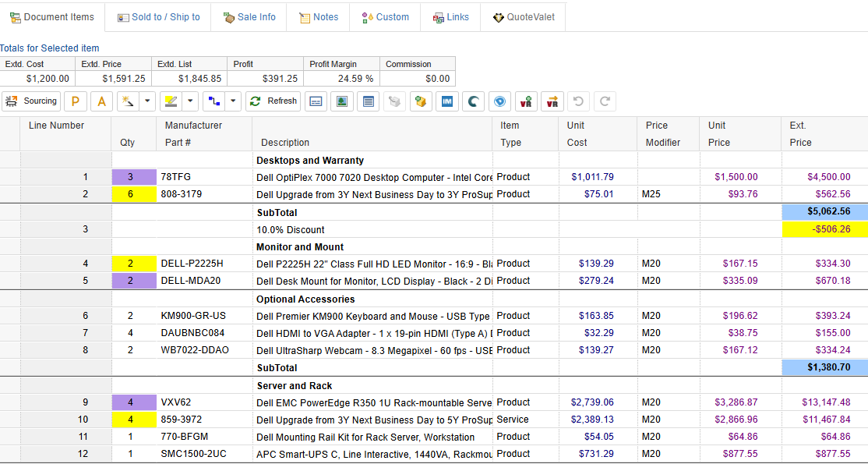868x464 pixels.
Task: Select the magic wand toolbar icon
Action: 125,101
